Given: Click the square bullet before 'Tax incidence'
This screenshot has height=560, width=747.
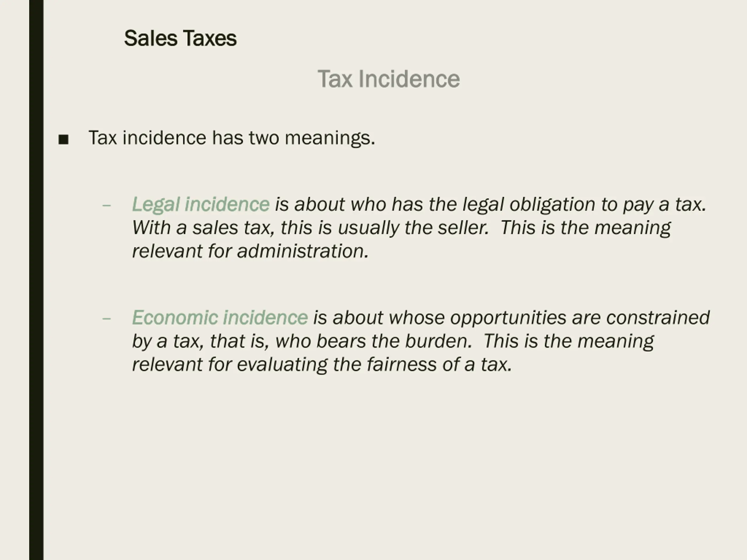Looking at the screenshot, I should pyautogui.click(x=64, y=139).
